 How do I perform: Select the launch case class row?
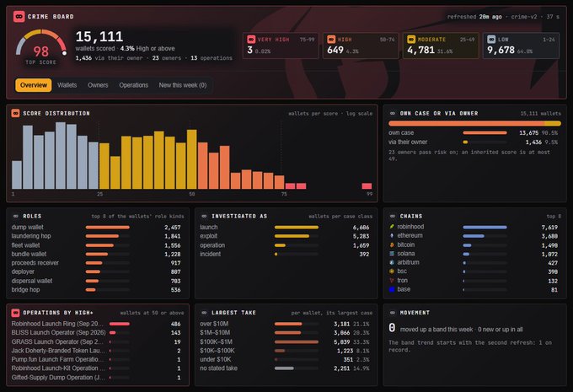click(285, 227)
